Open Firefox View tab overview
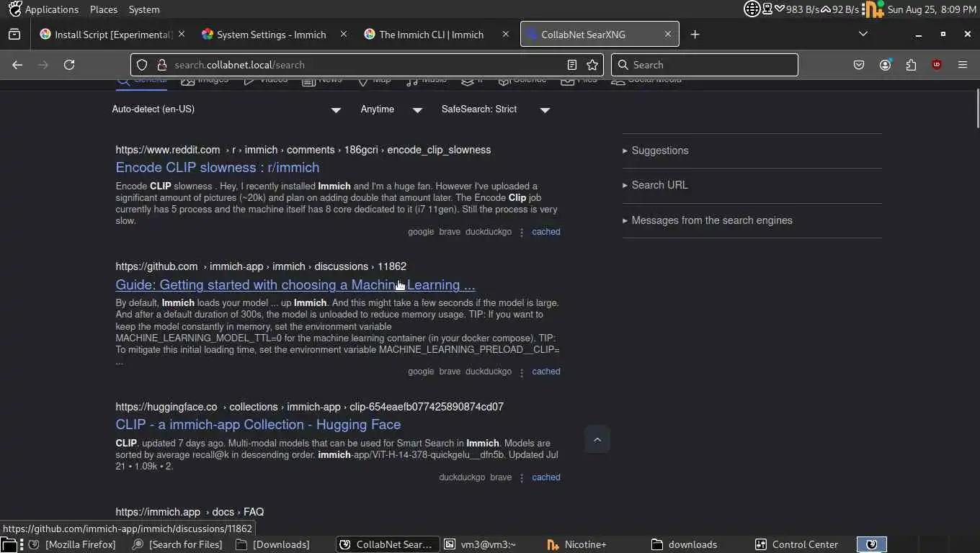Screen dimensions: 980x553 tap(14, 35)
